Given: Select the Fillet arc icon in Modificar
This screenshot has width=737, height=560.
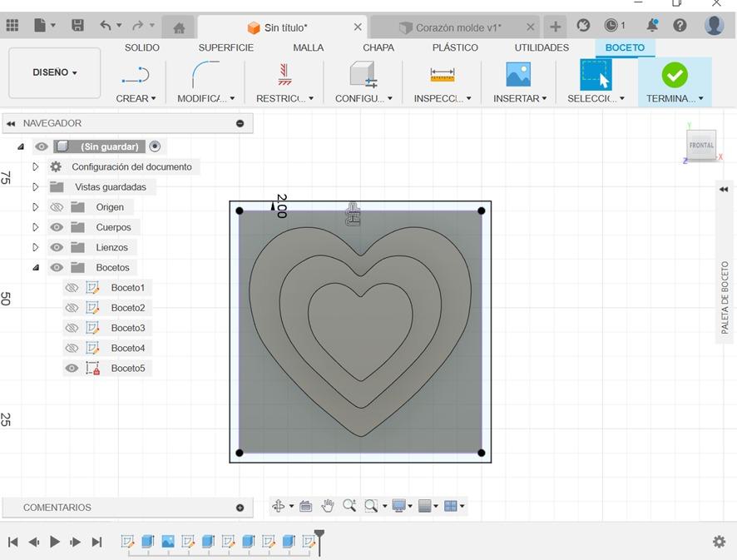Looking at the screenshot, I should point(205,75).
